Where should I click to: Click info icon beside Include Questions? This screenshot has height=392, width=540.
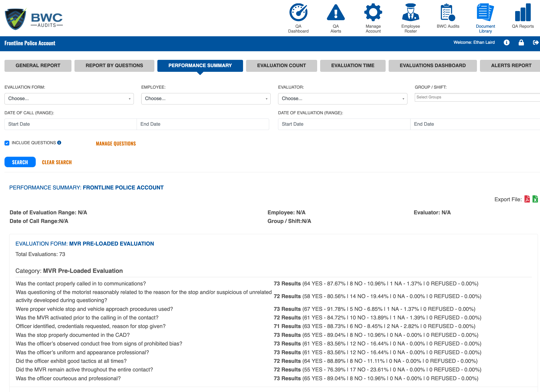click(59, 143)
